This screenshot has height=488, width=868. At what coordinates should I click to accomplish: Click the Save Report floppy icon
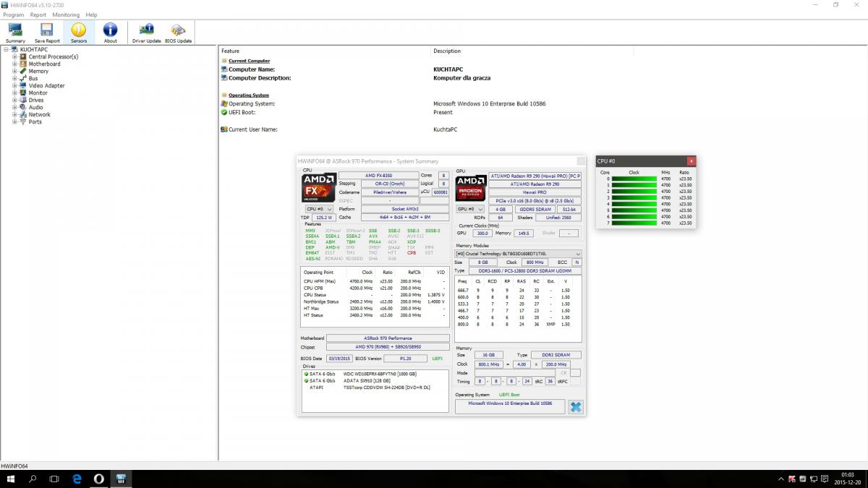tap(47, 30)
